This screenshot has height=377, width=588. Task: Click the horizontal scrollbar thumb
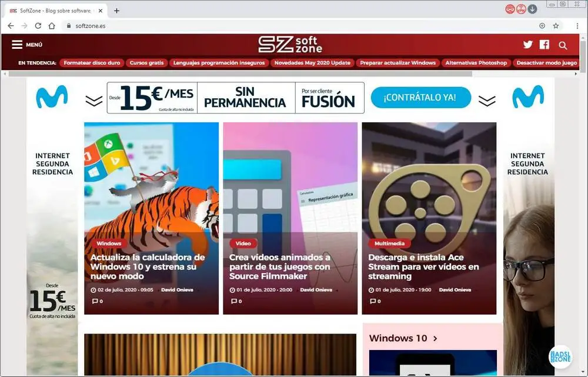(240, 74)
